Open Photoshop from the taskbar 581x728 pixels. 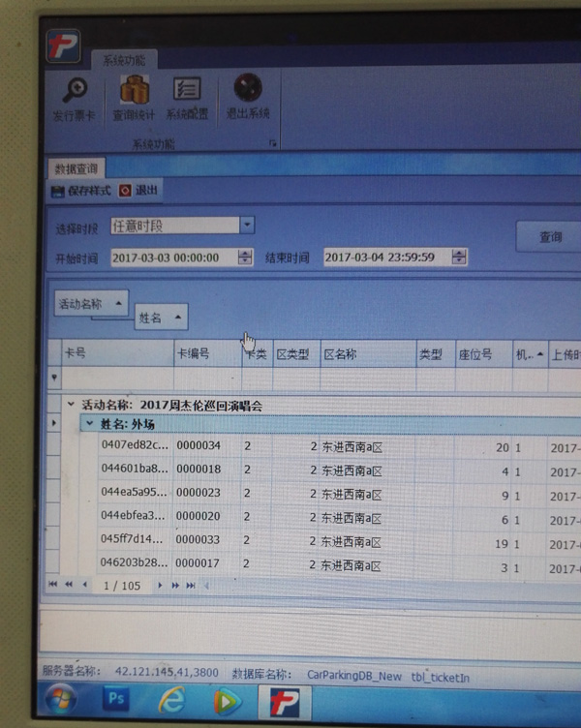[117, 697]
